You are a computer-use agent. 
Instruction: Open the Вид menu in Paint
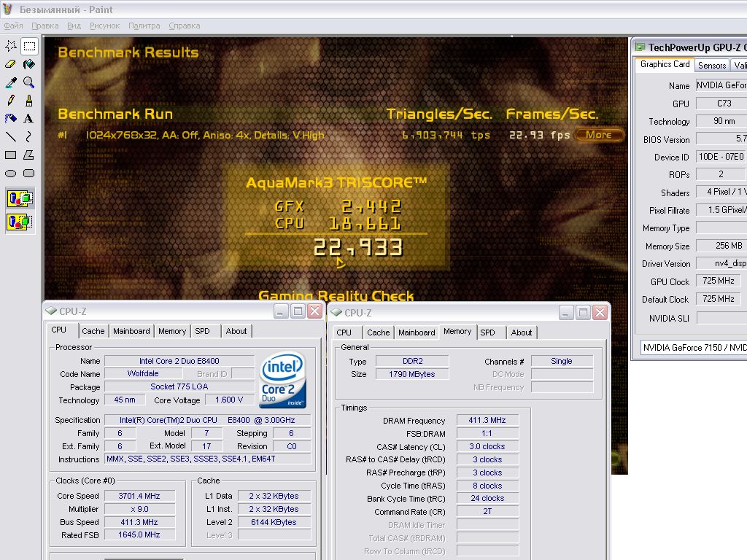(74, 26)
